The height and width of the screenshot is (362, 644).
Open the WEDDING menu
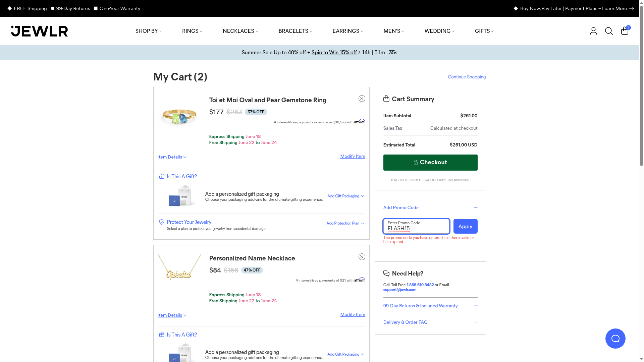tap(439, 31)
